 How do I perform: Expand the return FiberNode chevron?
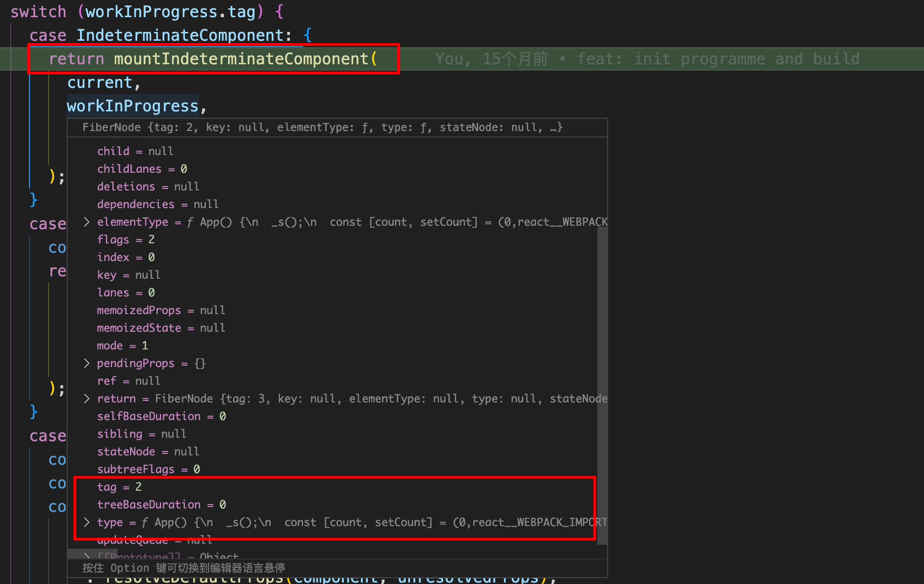[x=87, y=398]
